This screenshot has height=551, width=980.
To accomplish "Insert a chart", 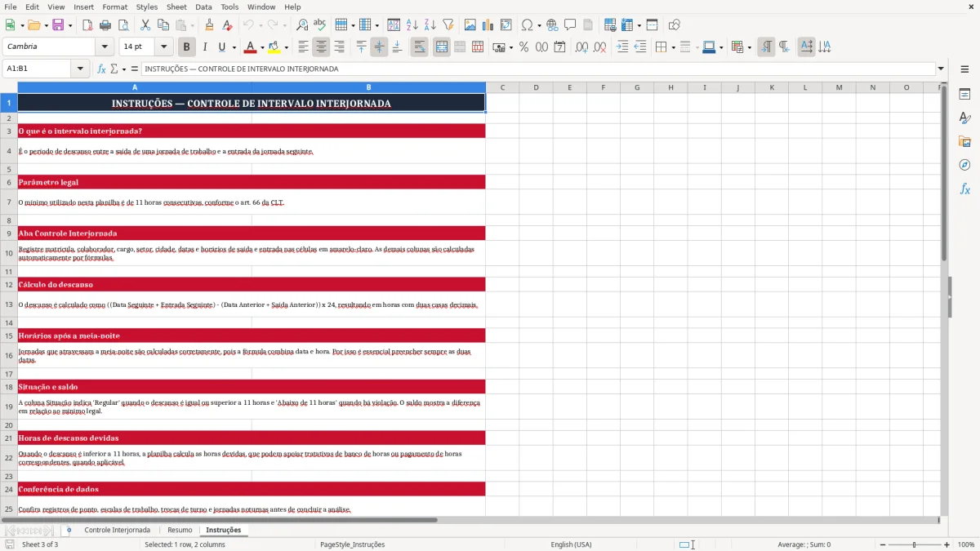I will pyautogui.click(x=488, y=25).
